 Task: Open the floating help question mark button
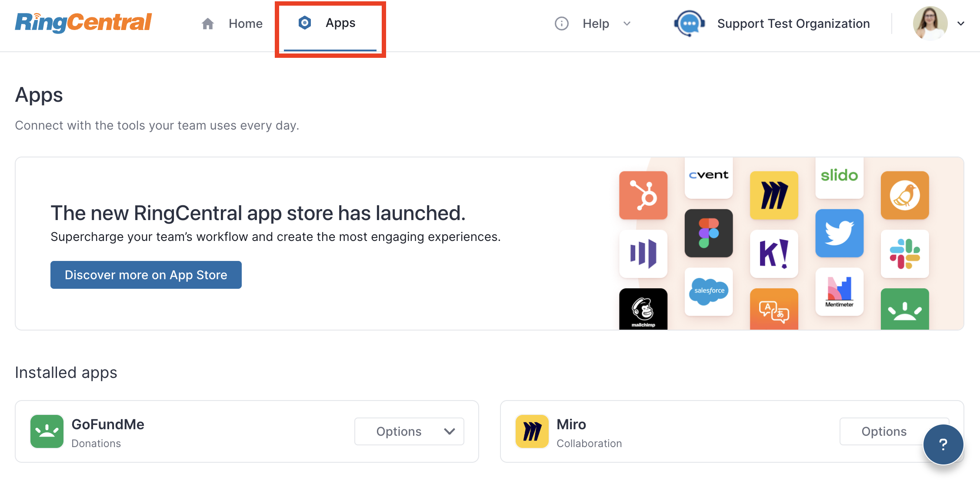tap(943, 444)
